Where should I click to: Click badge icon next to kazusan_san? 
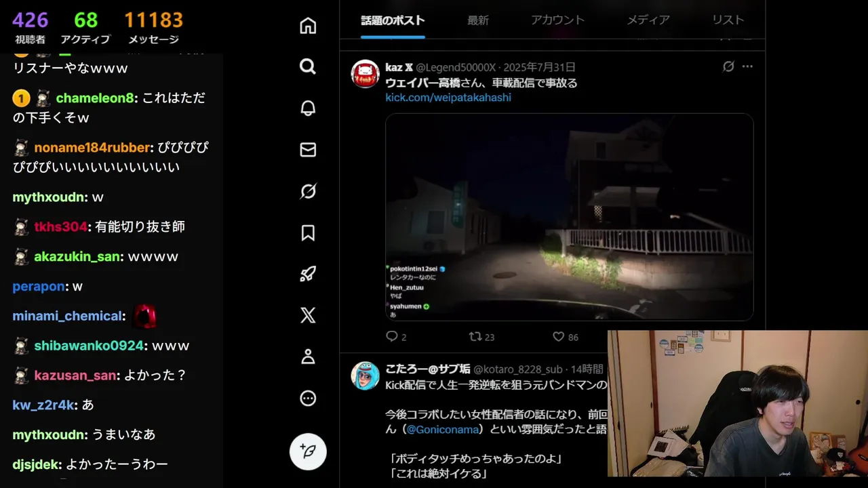(x=22, y=375)
